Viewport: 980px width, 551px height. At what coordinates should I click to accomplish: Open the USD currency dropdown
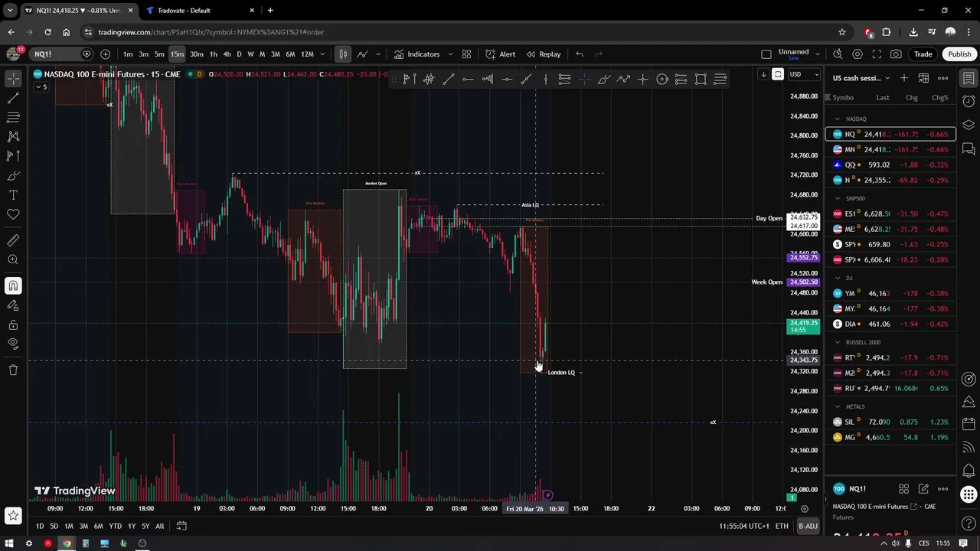[804, 74]
